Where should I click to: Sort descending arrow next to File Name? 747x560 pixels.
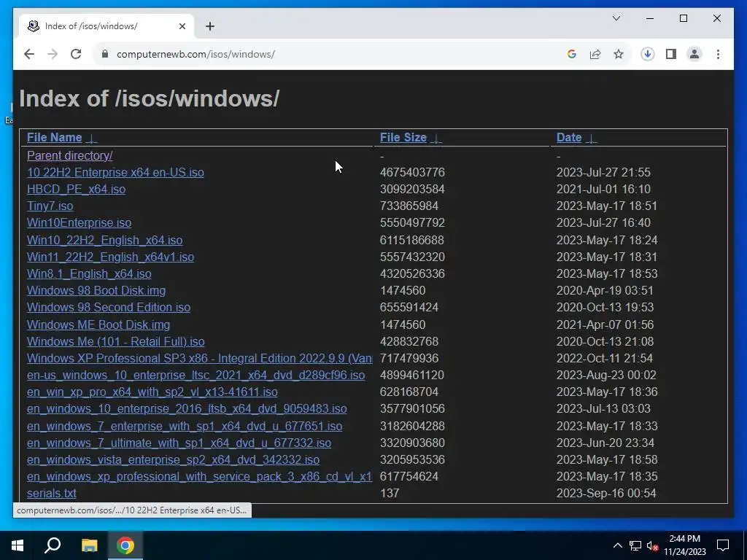(x=91, y=138)
